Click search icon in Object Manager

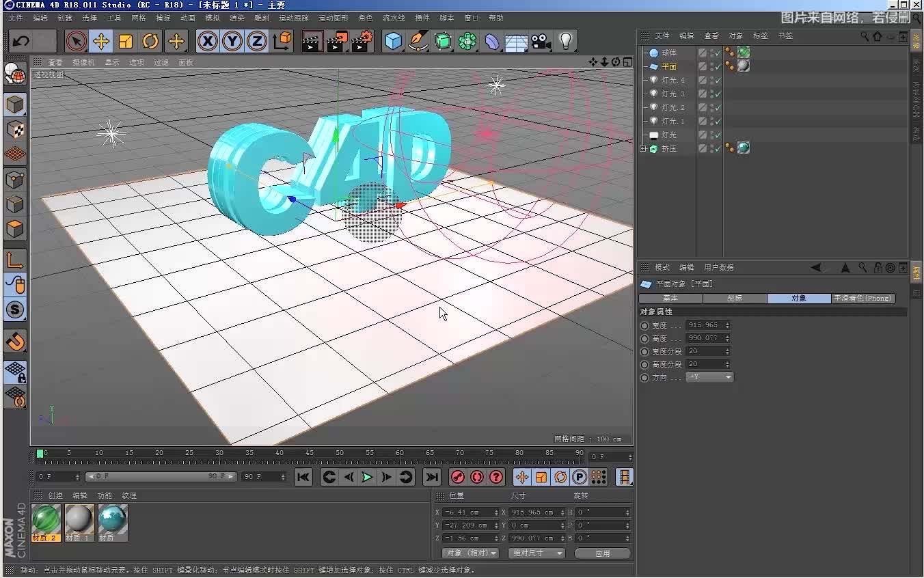tap(865, 36)
